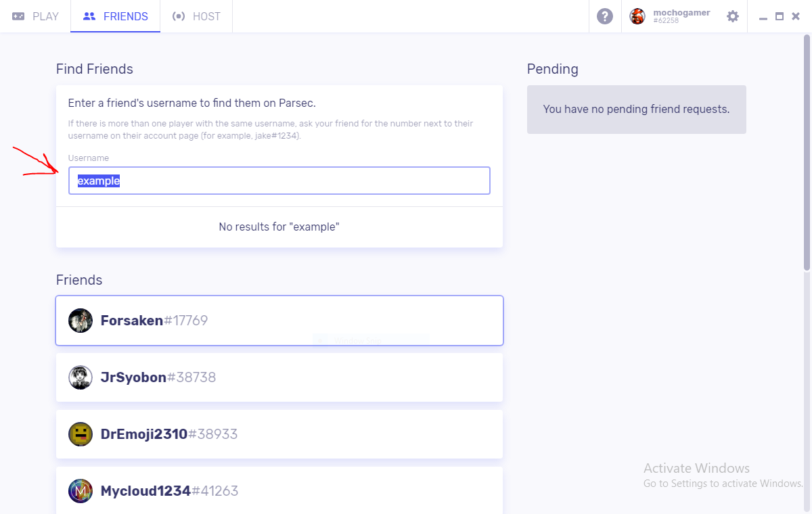This screenshot has height=514, width=812.
Task: Select the DrEmoji2310#38933 friend row
Action: point(279,434)
